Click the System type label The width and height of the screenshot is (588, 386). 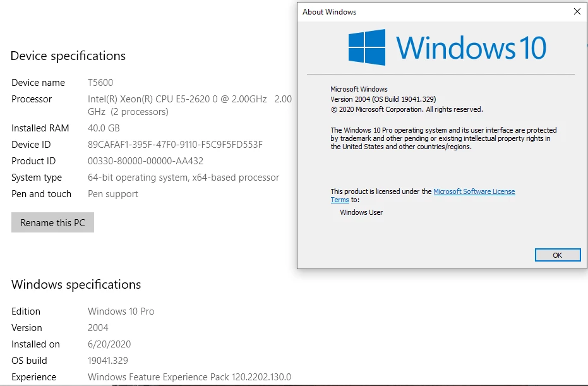[37, 178]
